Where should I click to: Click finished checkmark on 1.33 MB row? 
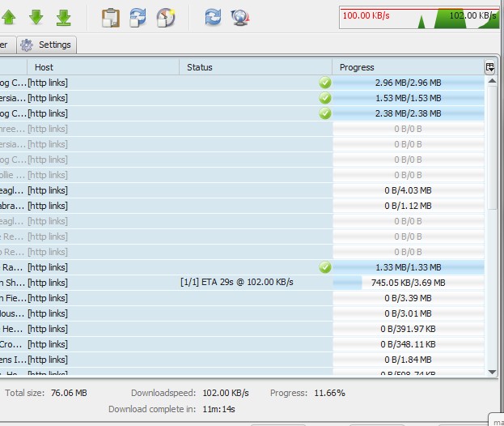pyautogui.click(x=325, y=267)
